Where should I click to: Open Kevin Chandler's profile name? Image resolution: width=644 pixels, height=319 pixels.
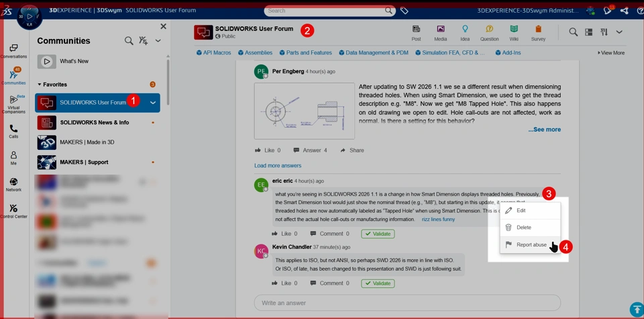(292, 247)
